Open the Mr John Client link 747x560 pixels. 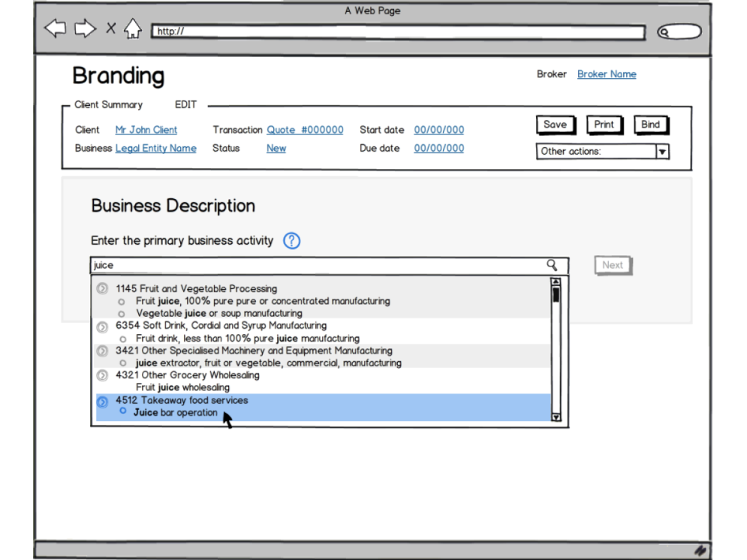(x=146, y=130)
